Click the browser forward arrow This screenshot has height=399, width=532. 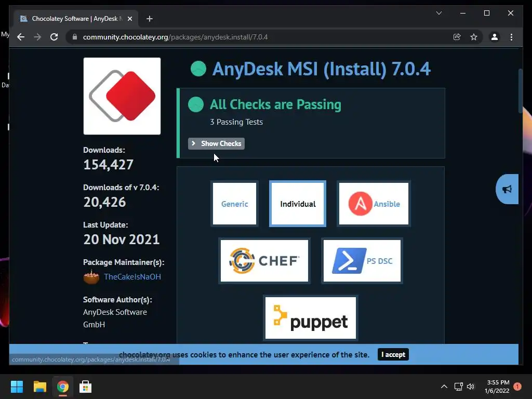37,37
